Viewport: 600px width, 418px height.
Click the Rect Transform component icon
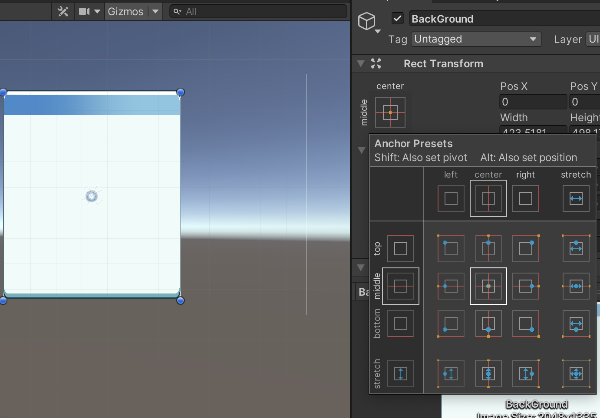[376, 64]
